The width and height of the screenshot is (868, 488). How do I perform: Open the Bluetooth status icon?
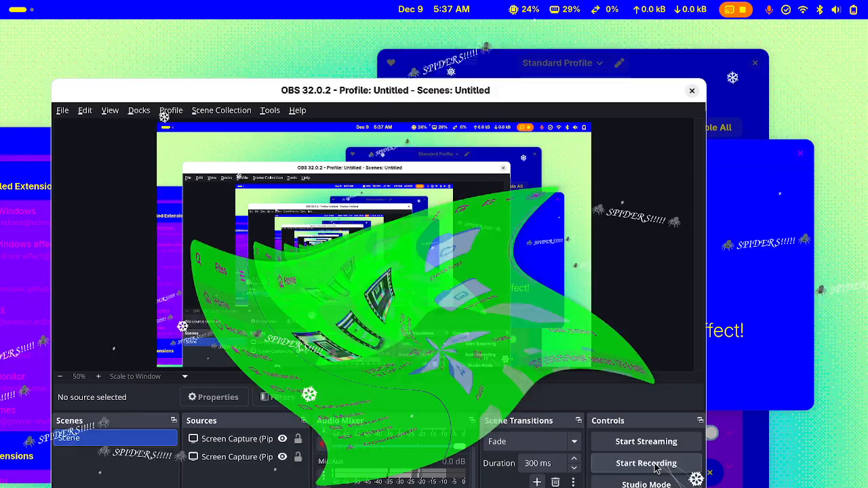click(x=820, y=9)
